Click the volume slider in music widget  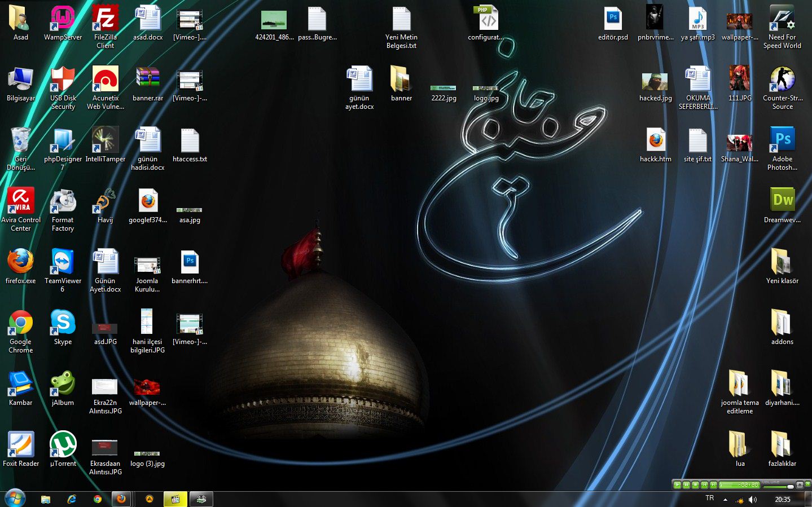(779, 487)
